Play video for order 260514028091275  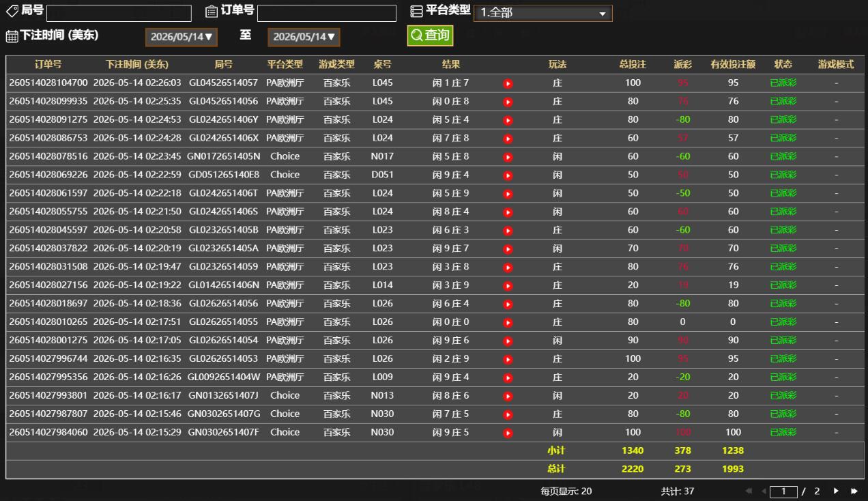pyautogui.click(x=508, y=121)
